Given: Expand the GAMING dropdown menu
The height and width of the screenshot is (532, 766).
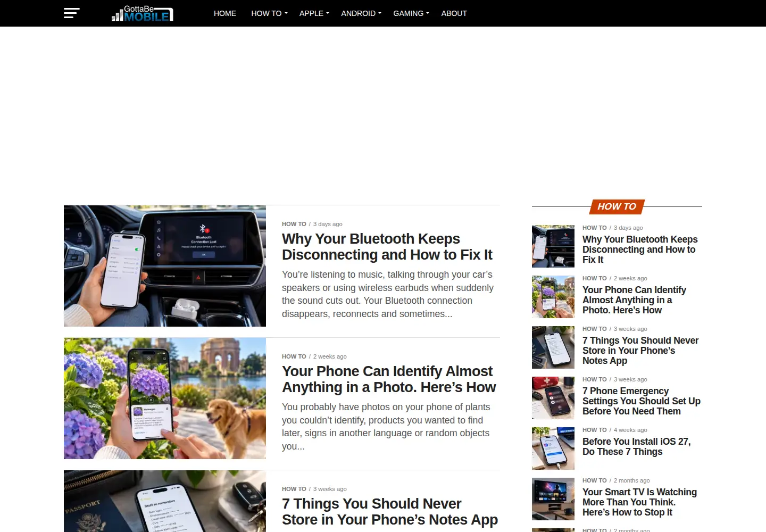Looking at the screenshot, I should point(411,13).
